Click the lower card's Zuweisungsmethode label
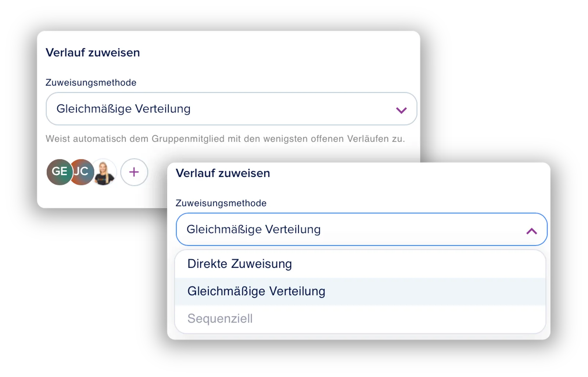Screen dimensions: 588x377 pos(221,203)
